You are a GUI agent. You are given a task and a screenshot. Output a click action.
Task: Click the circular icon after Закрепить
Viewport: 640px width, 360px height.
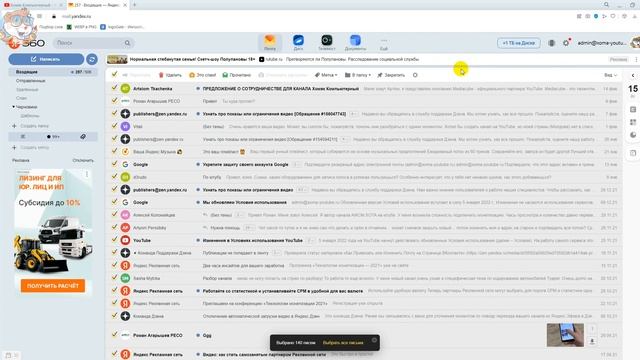click(x=415, y=75)
